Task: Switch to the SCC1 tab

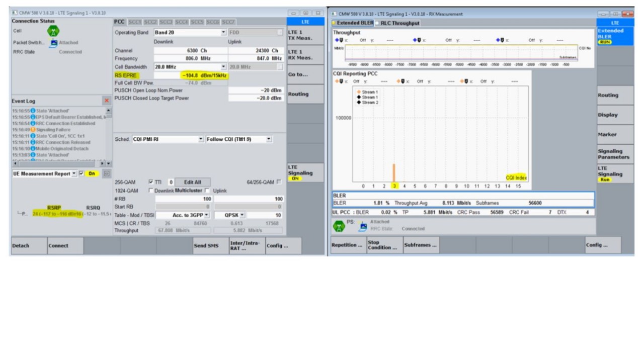Action: click(134, 22)
